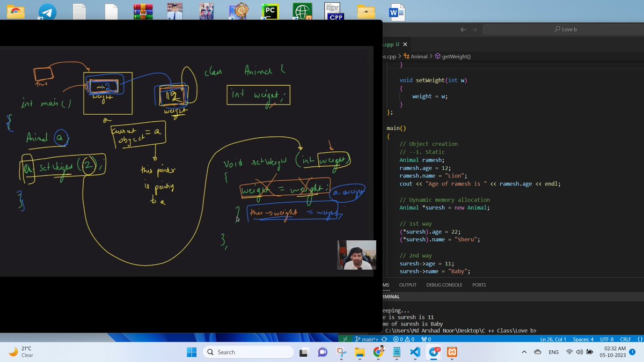Open Telegram shortcut on the desktop
Screen dimensions: 644x362
(x=47, y=12)
